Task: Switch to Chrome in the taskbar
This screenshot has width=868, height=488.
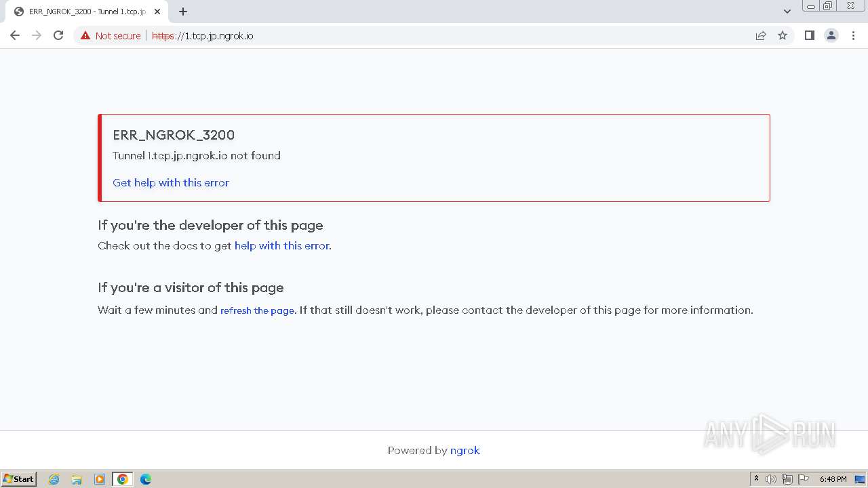Action: (123, 479)
